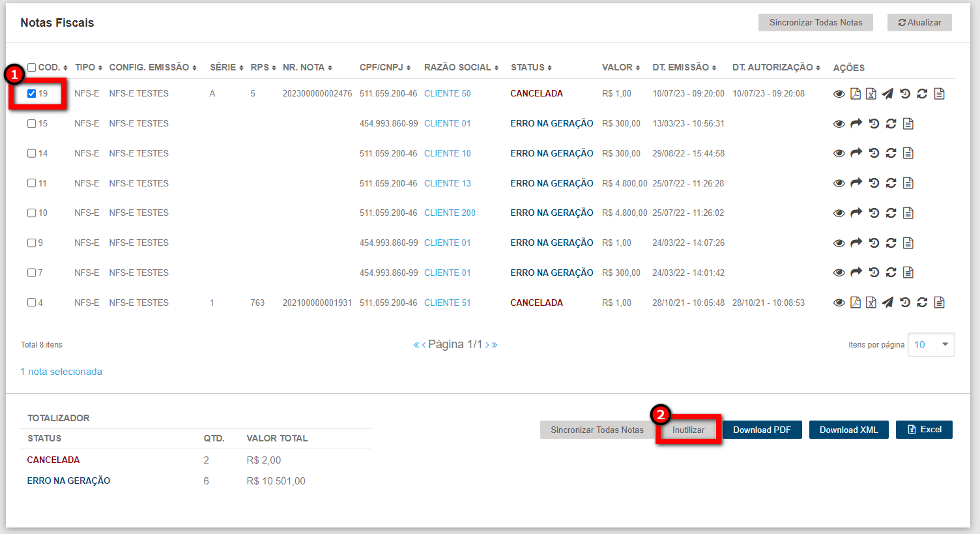Open PDF icon for note 19
Screen dimensions: 980x534
[856, 94]
